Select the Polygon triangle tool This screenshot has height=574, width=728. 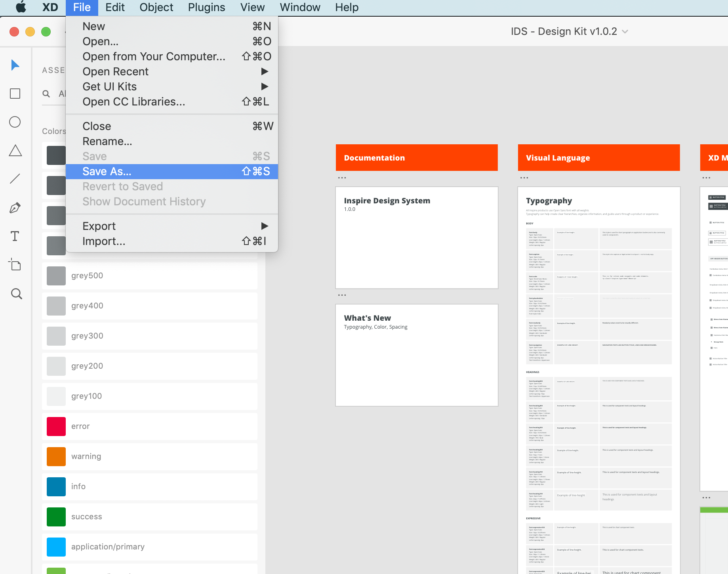pos(15,151)
